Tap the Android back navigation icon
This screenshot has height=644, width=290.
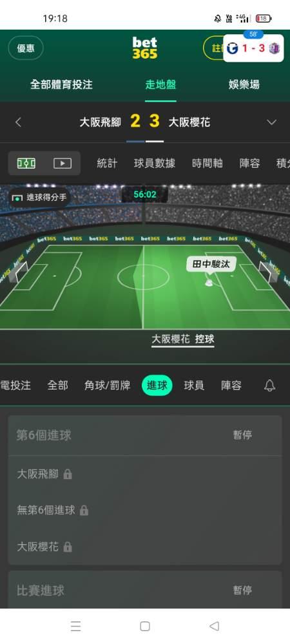tap(214, 626)
